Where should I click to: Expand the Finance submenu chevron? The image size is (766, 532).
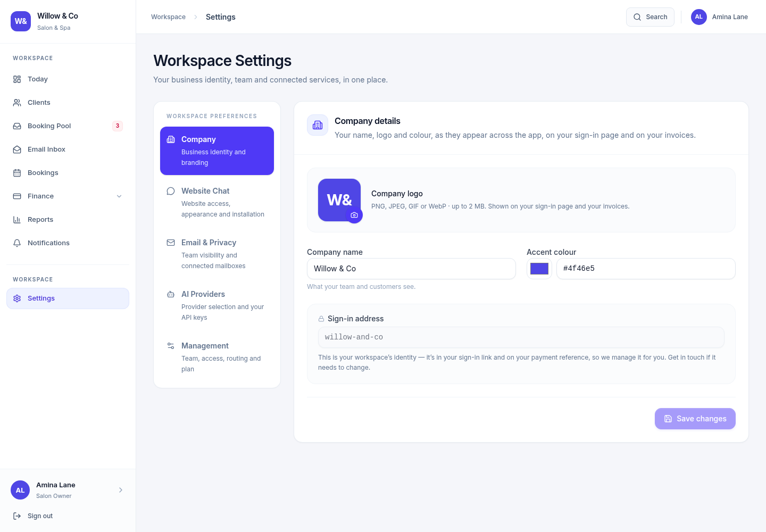click(x=119, y=196)
